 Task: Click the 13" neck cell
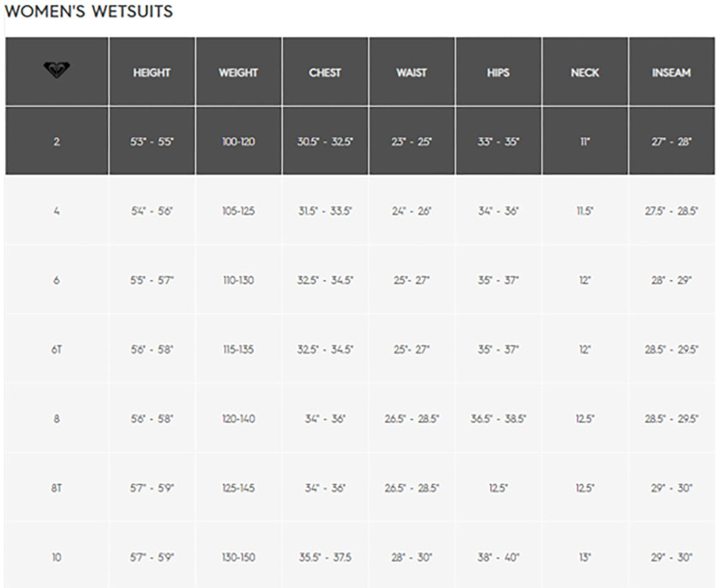(585, 558)
